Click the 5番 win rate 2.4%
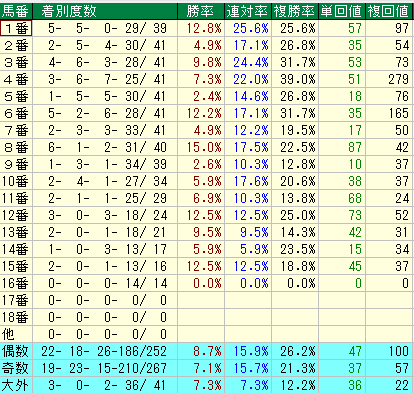 [207, 96]
